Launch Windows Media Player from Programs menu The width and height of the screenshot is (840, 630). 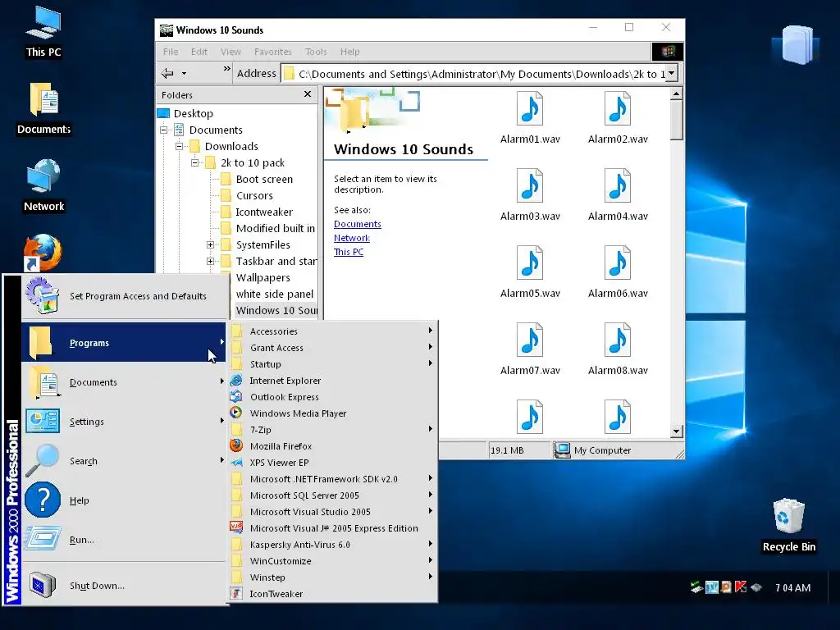(x=333, y=413)
